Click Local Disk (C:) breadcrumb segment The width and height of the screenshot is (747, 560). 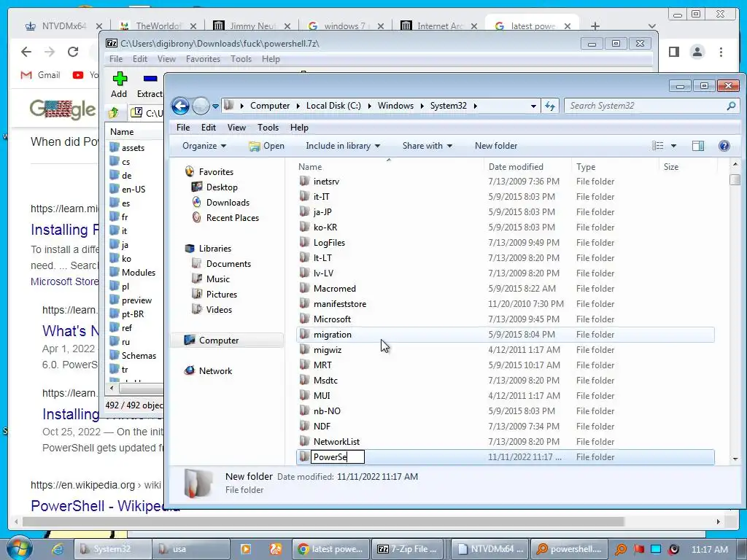pyautogui.click(x=333, y=106)
